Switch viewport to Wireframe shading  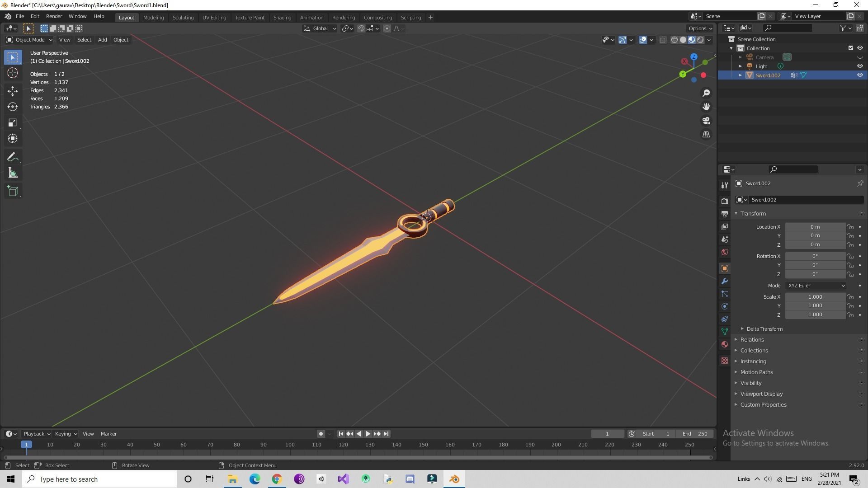click(x=675, y=40)
